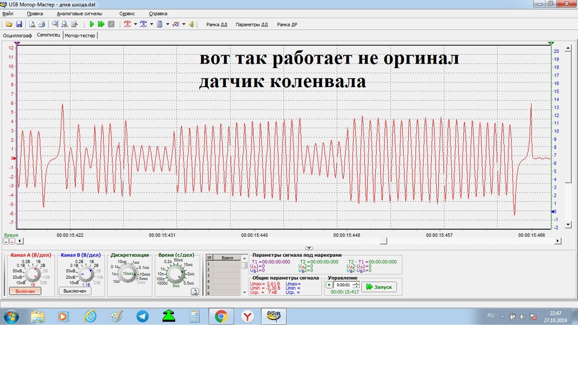This screenshot has width=578, height=392.
Task: Click the green single play arrow
Action: point(92,24)
